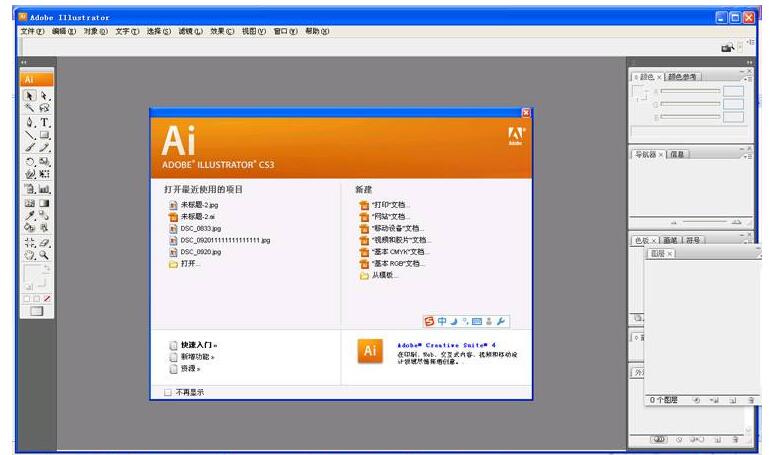Switch to the 符号 tab
The image size is (773, 455).
click(693, 240)
